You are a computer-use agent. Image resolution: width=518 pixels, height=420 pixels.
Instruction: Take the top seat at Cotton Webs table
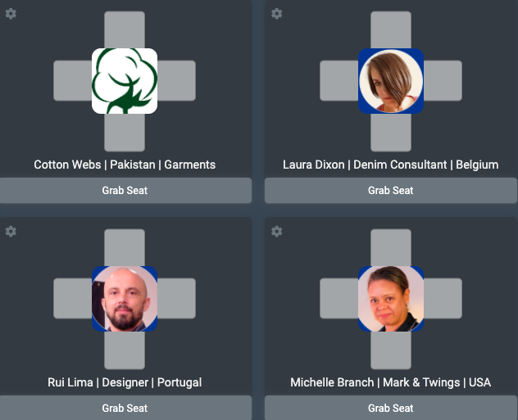(x=125, y=29)
